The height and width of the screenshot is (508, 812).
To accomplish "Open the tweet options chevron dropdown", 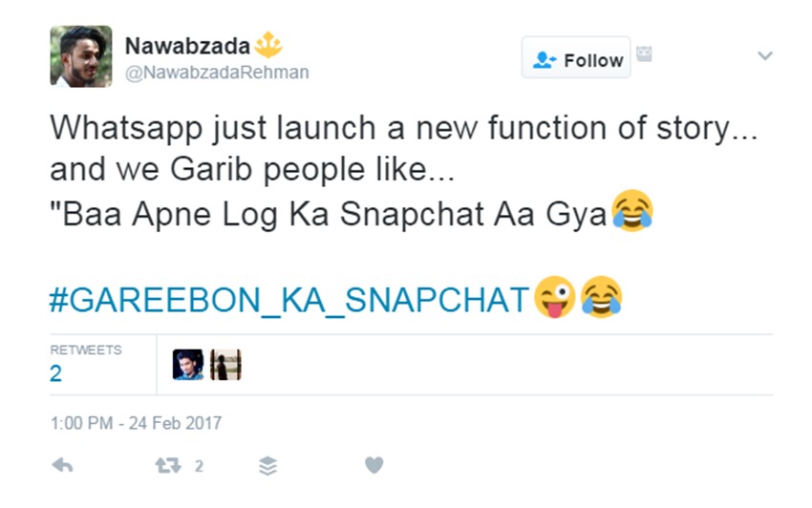I will pos(764,56).
